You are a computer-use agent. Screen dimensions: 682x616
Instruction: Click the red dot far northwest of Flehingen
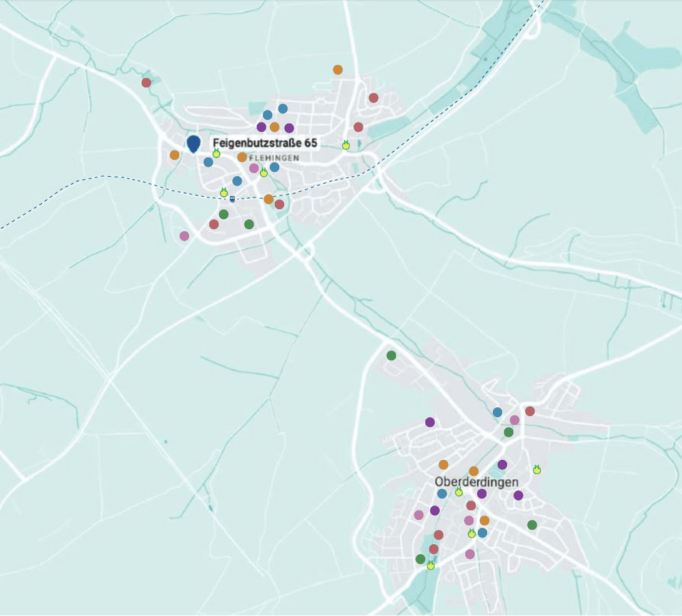[x=146, y=82]
